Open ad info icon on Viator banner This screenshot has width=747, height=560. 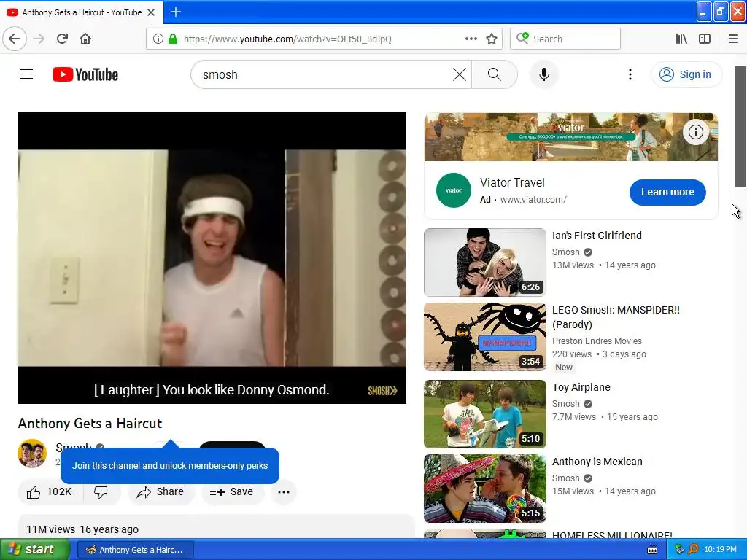[x=695, y=132]
